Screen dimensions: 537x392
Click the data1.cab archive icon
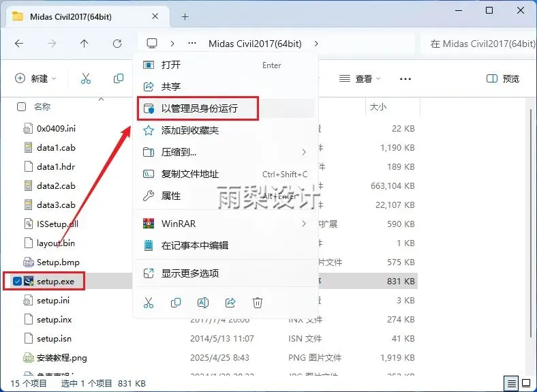coord(29,148)
